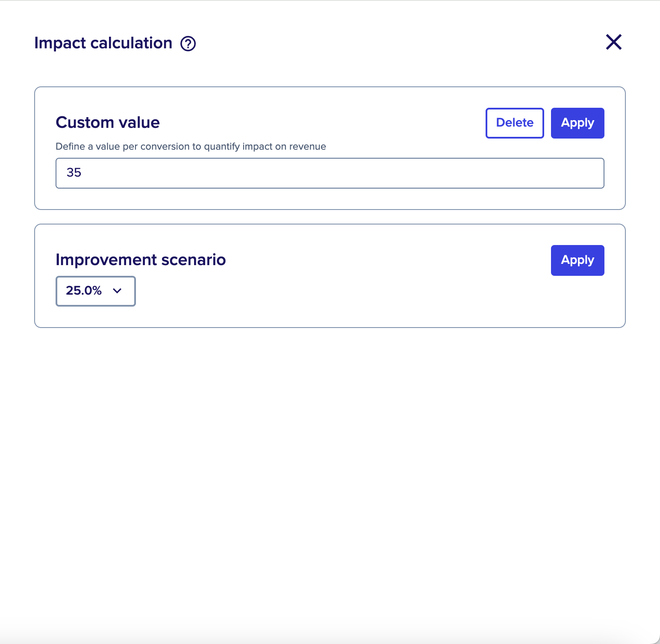Click the 25.0% text in the dropdown

[84, 291]
